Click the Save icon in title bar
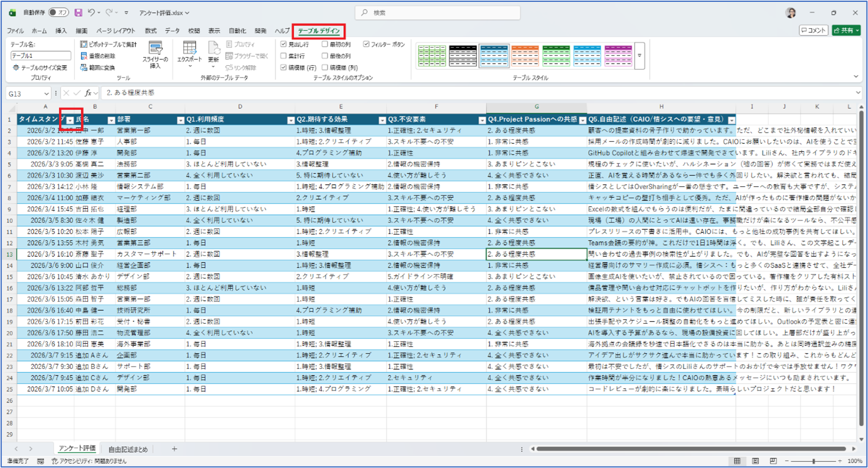 (x=78, y=13)
